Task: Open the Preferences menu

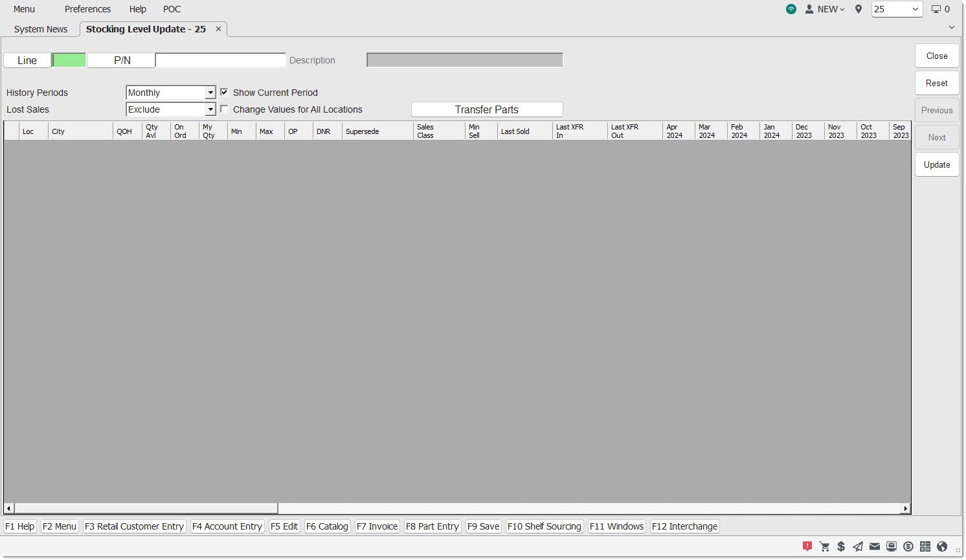Action: tap(87, 9)
